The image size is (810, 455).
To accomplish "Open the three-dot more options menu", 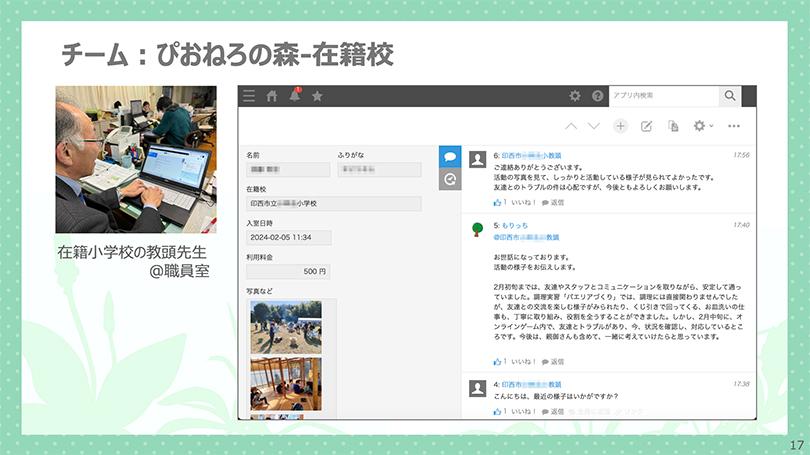I will (x=734, y=126).
